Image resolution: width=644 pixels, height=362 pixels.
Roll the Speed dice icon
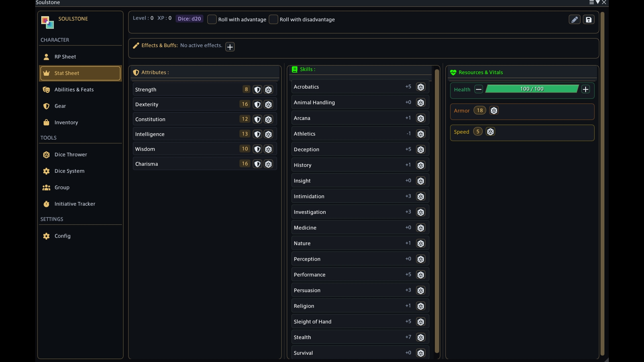490,132
